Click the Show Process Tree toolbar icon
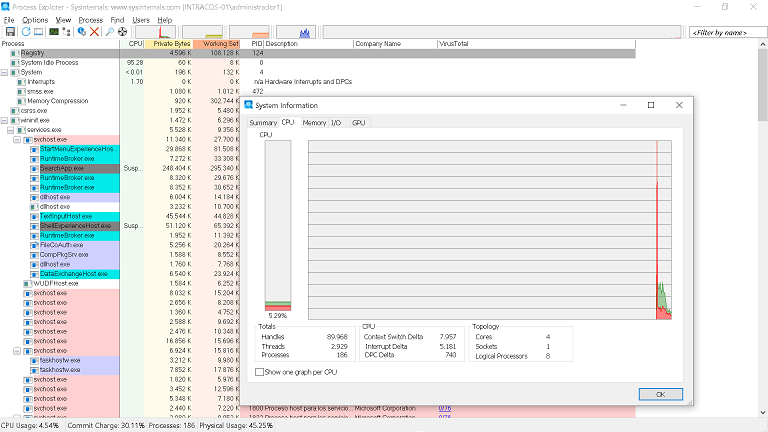The width and height of the screenshot is (768, 432). [66, 32]
